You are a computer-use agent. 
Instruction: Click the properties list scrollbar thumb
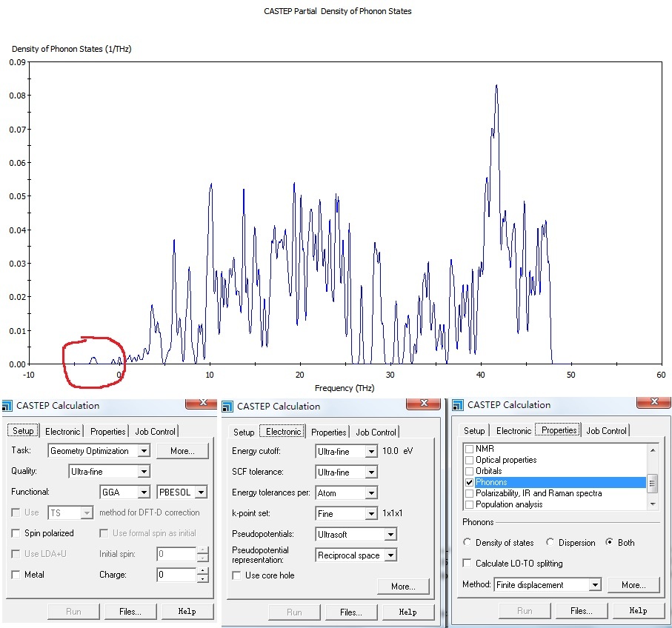point(652,483)
